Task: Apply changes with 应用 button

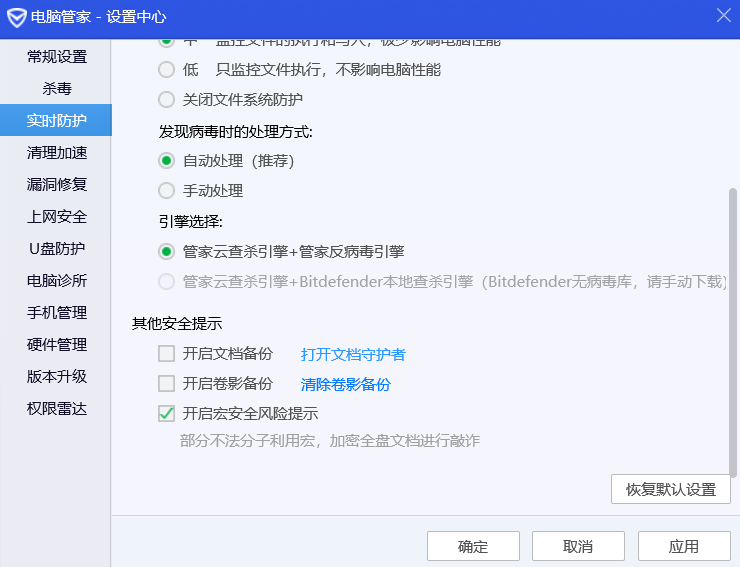Action: click(684, 546)
